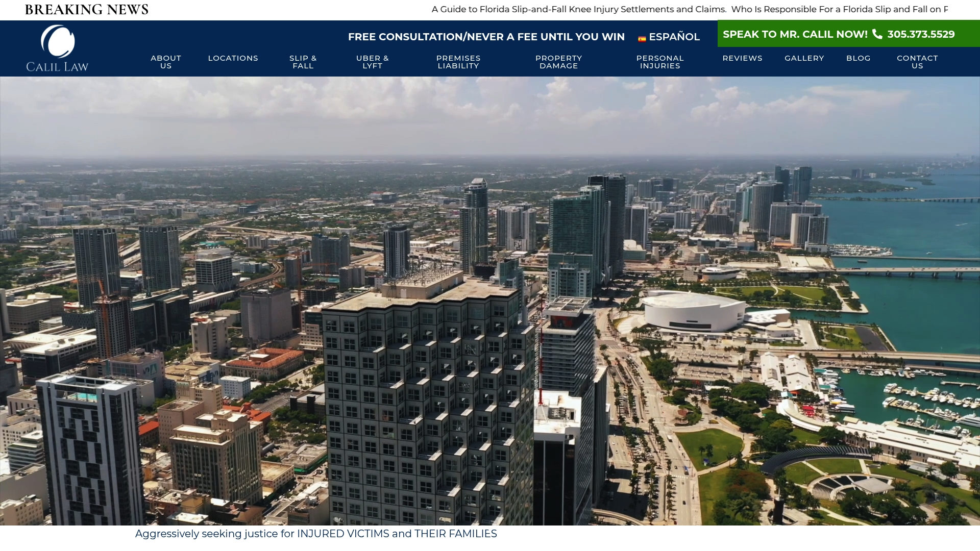This screenshot has height=551, width=980.
Task: Click the Miami skyline hero video
Action: click(x=490, y=301)
